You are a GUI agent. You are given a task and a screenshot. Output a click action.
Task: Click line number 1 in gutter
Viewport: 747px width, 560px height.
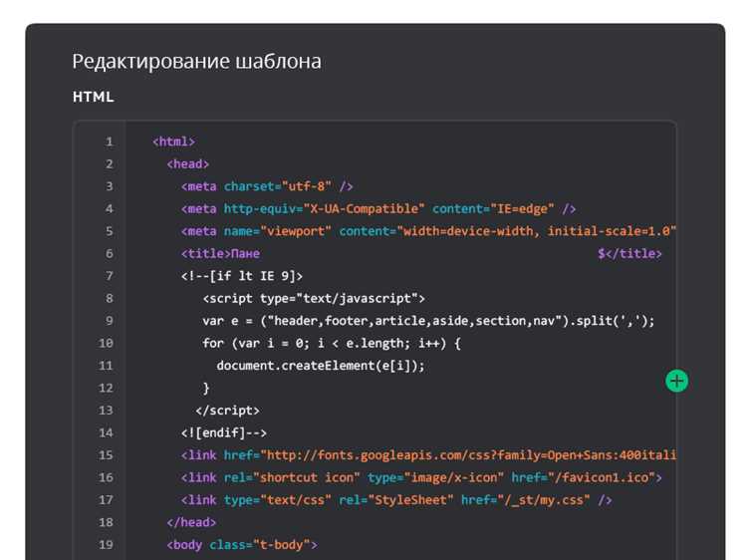click(110, 141)
